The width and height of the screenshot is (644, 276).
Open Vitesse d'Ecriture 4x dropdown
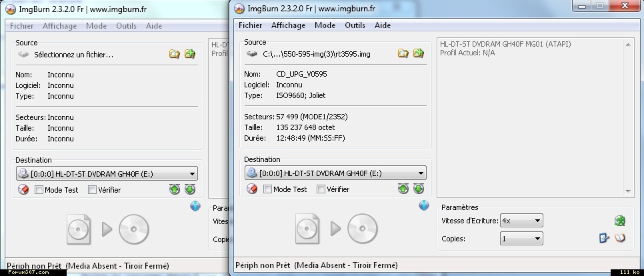[521, 221]
